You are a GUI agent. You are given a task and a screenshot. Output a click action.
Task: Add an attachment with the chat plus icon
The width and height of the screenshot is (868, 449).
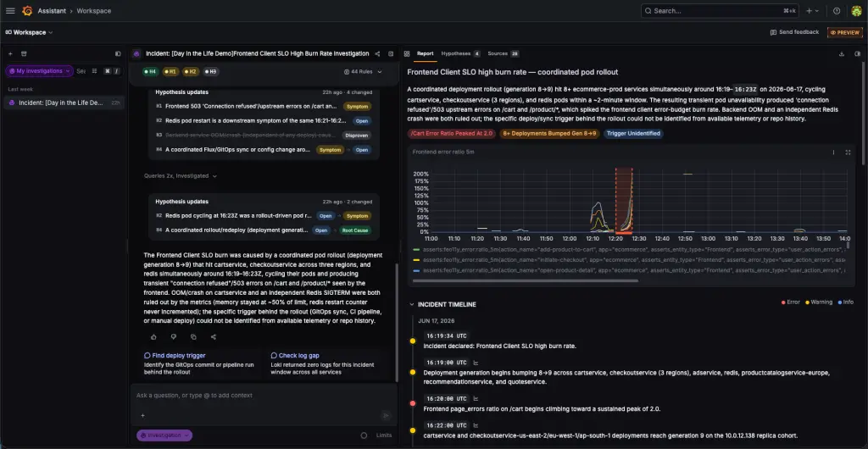click(x=142, y=416)
